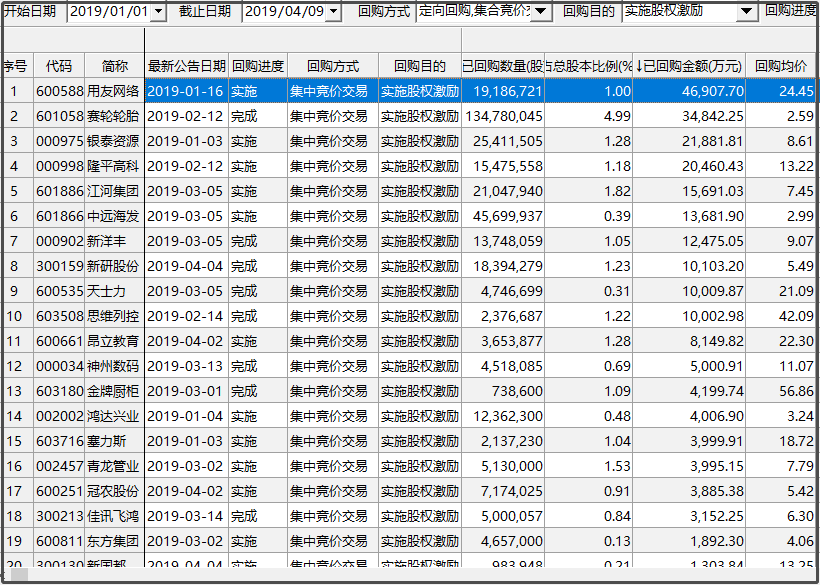This screenshot has height=585, width=820.
Task: Click code 603508 cell
Action: click(59, 316)
